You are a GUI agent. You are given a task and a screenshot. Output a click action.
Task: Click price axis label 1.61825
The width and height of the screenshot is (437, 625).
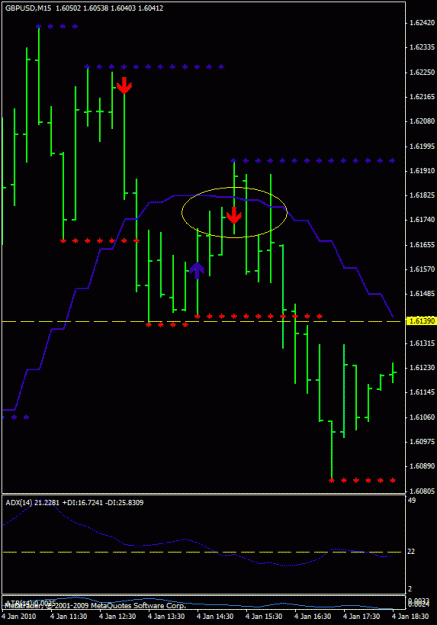click(x=422, y=195)
